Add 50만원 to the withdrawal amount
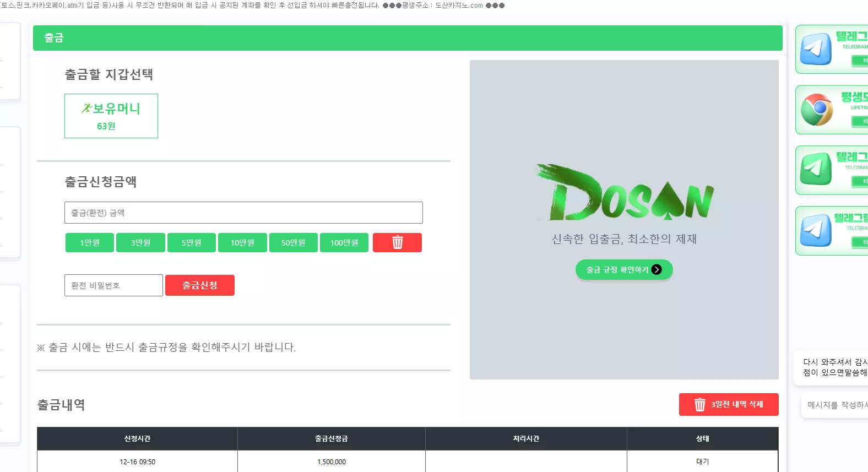 coord(294,242)
